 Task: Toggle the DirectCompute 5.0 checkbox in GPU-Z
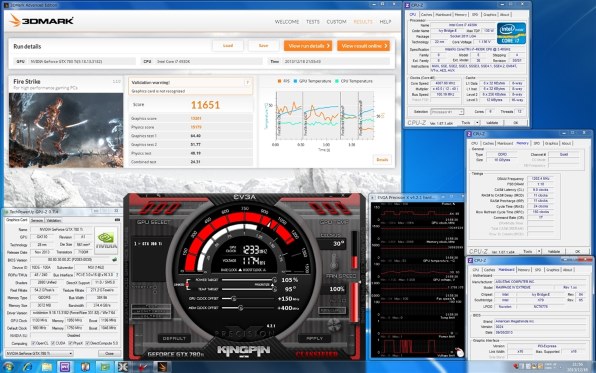pyautogui.click(x=87, y=343)
